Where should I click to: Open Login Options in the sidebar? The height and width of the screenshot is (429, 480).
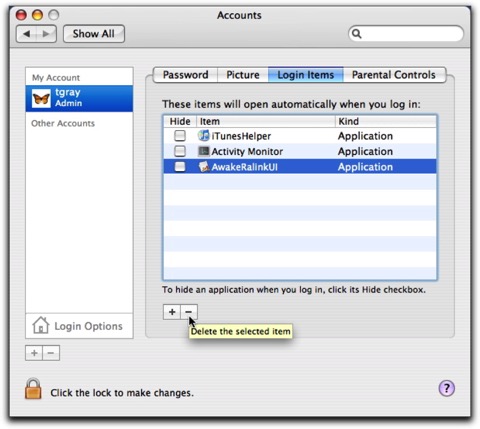[x=79, y=326]
